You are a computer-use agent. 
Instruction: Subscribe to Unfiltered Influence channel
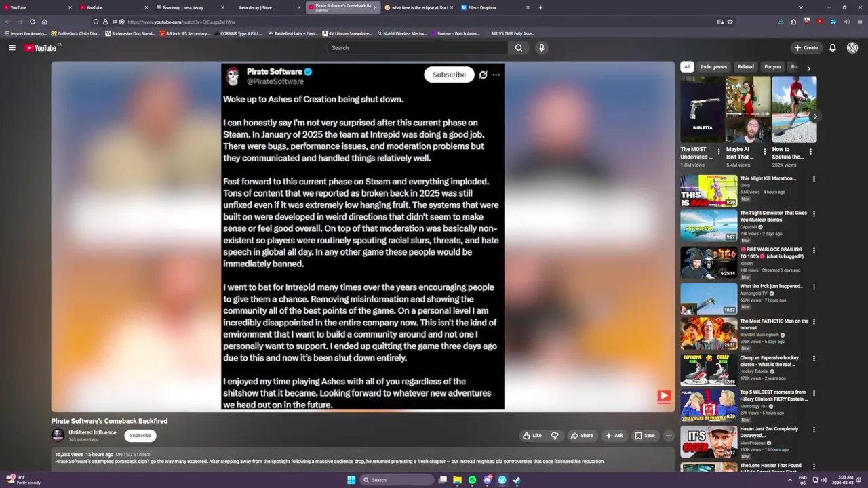(x=140, y=436)
